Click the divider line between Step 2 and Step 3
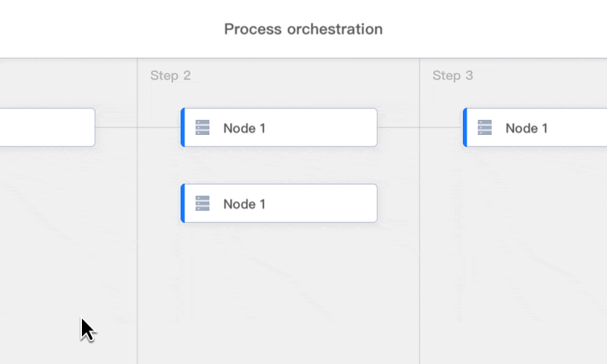 pos(420,227)
